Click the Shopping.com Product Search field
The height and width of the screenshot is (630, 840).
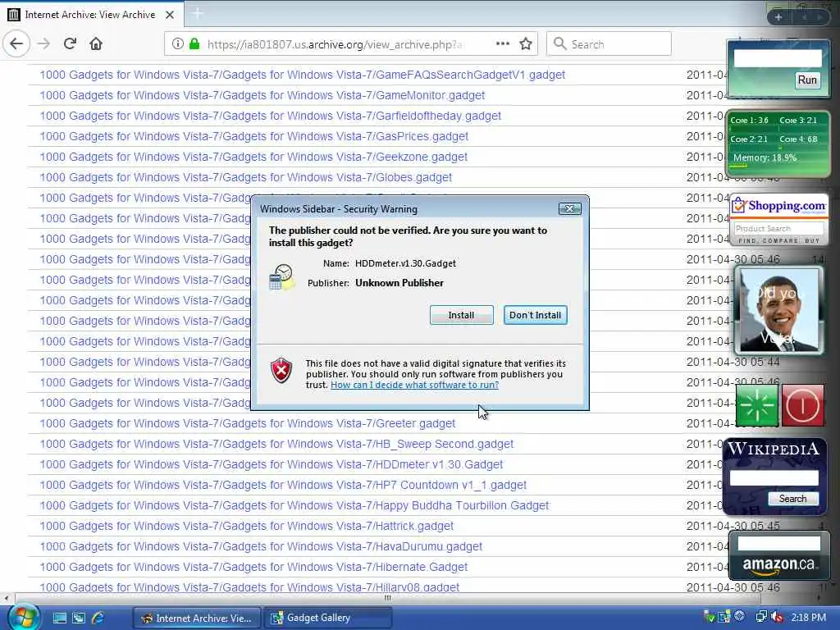pyautogui.click(x=778, y=229)
